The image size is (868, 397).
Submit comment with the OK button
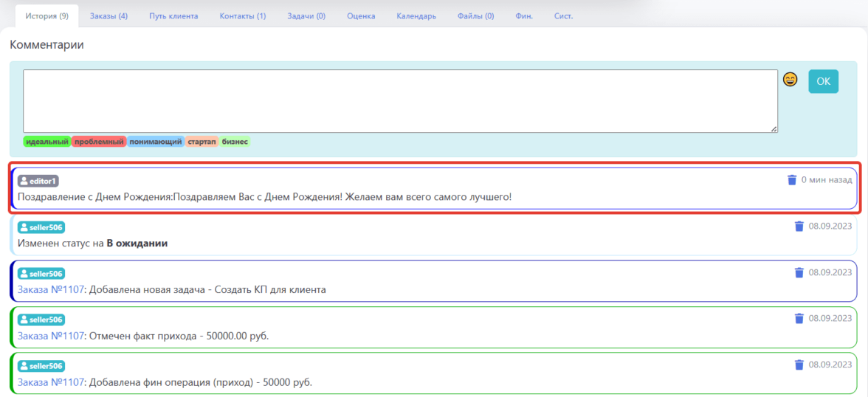[x=823, y=81]
